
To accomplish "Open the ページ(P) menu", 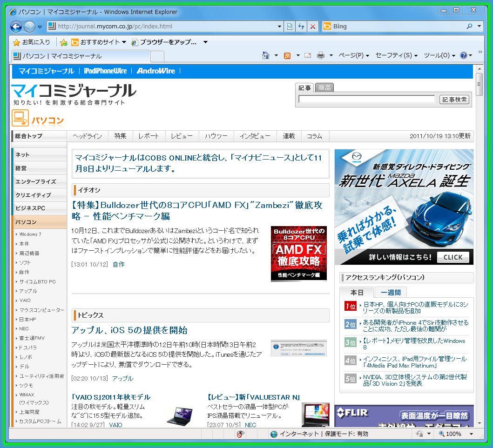I will [x=354, y=56].
